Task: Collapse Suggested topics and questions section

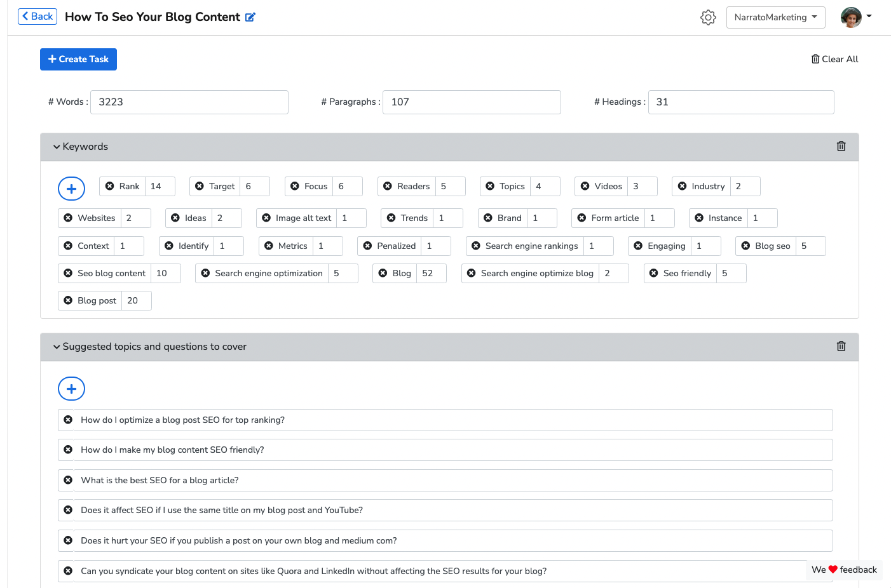Action: click(57, 347)
